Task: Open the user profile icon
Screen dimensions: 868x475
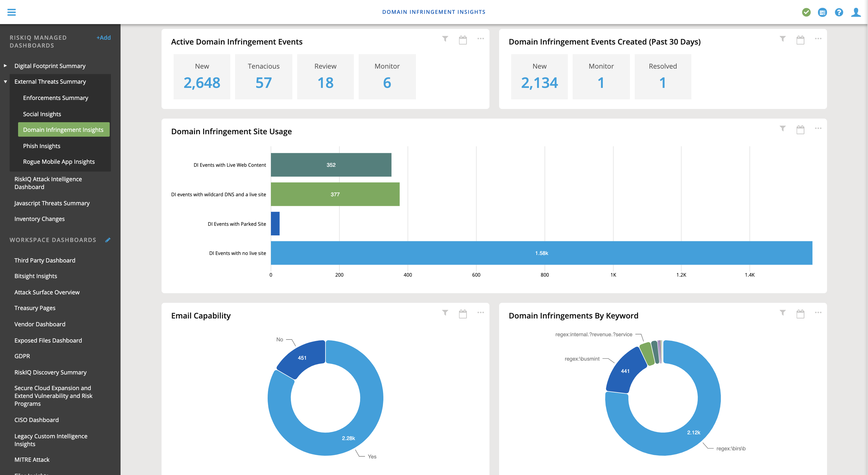Action: point(856,12)
